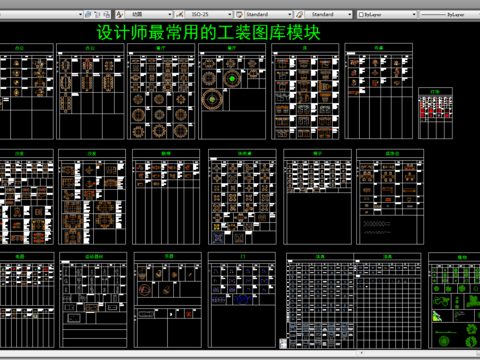This screenshot has height=360, width=480.
Task: Select the green title 设计师最常用的工装图库模块
Action: pyautogui.click(x=209, y=33)
